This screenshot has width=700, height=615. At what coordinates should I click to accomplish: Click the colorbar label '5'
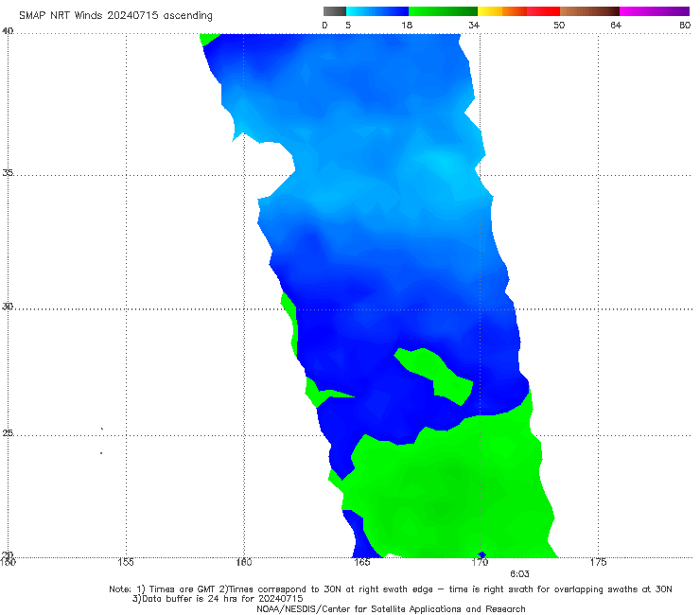(x=348, y=25)
